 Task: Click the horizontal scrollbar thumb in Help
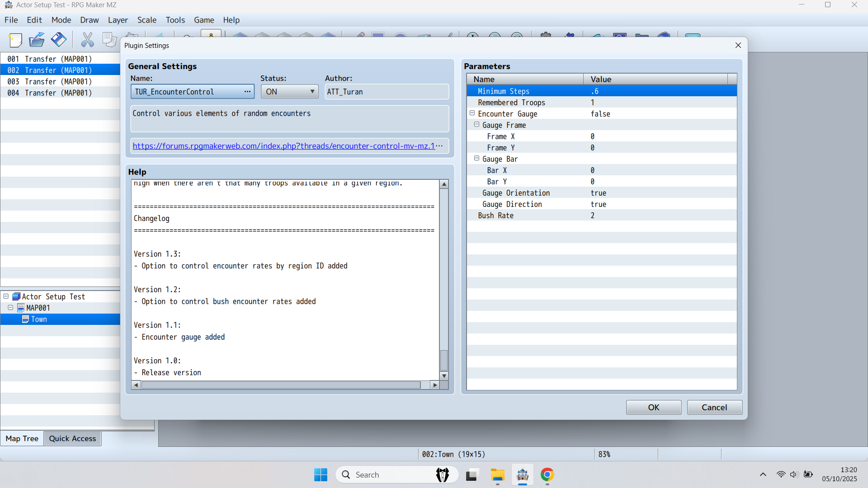[281, 385]
